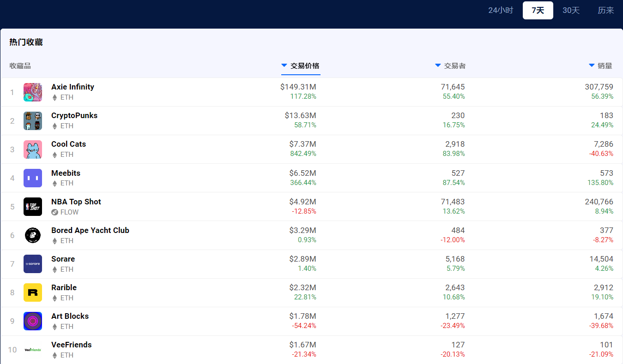Screen dimensions: 623x364
Task: Select the 135.80% sales change value
Action: coord(600,183)
